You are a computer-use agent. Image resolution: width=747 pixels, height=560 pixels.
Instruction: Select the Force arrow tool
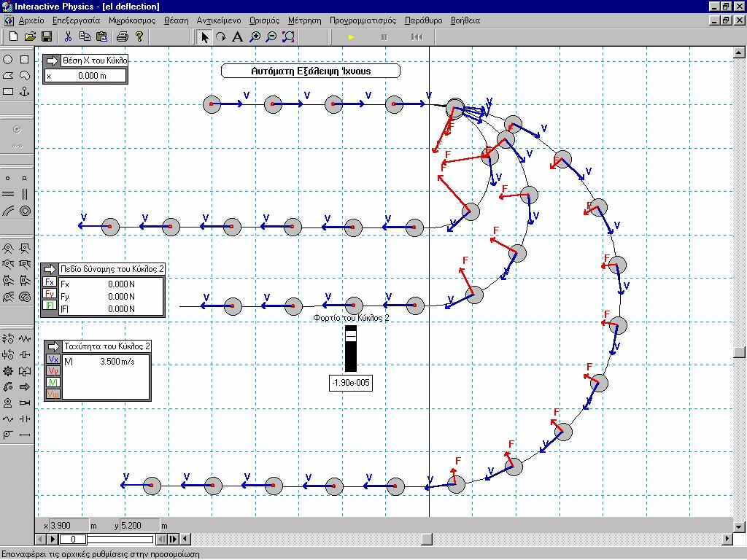pos(24,386)
